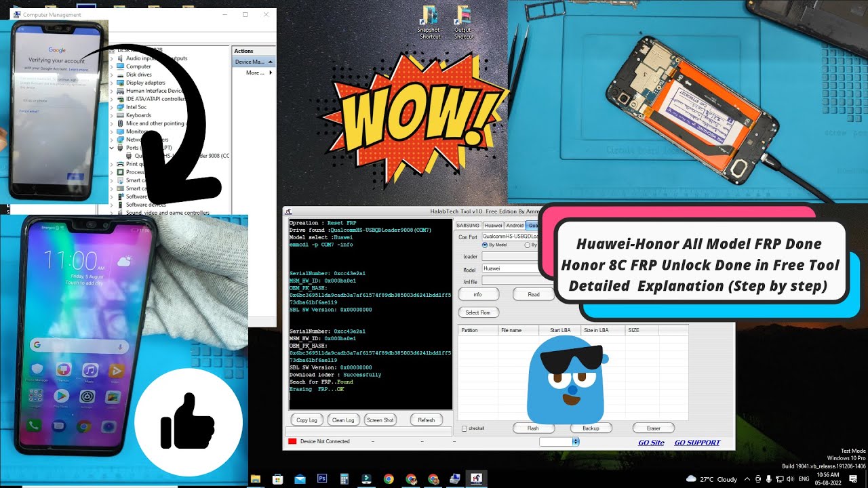Expand the Disk drives node
Image resolution: width=868 pixels, height=488 pixels.
112,75
